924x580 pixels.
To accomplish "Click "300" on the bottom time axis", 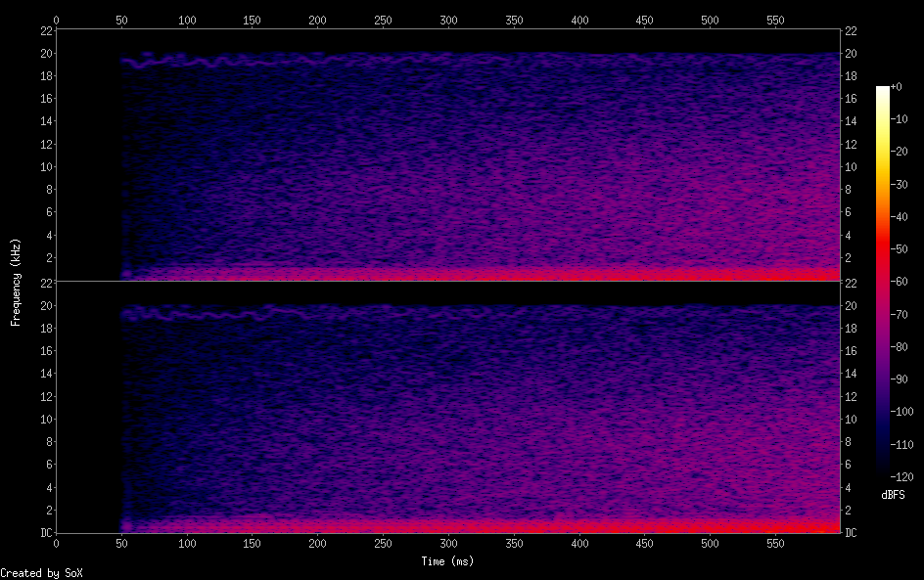I will (448, 544).
